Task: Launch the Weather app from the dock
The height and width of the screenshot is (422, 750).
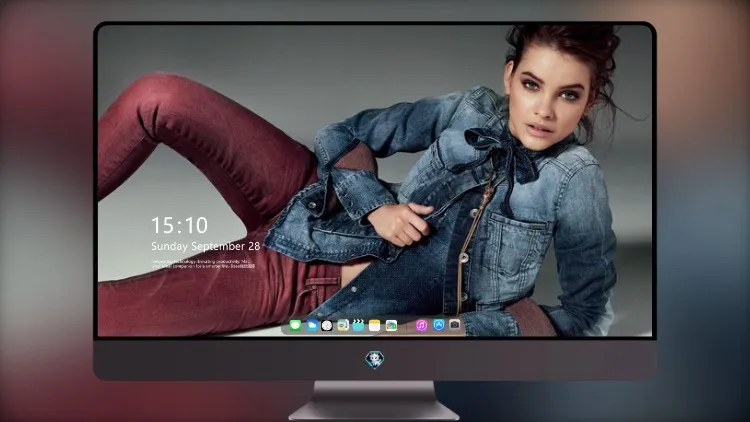Action: pos(312,326)
